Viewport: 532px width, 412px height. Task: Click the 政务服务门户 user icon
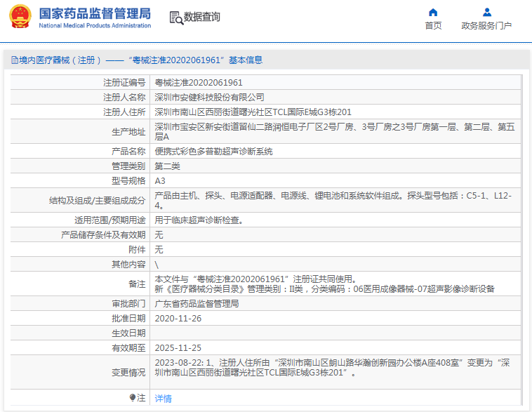(487, 13)
